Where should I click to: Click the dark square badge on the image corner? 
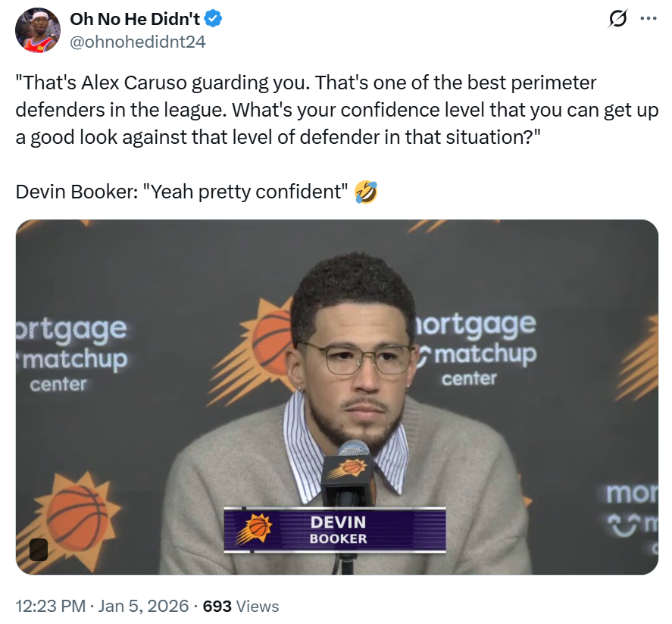coord(38,549)
